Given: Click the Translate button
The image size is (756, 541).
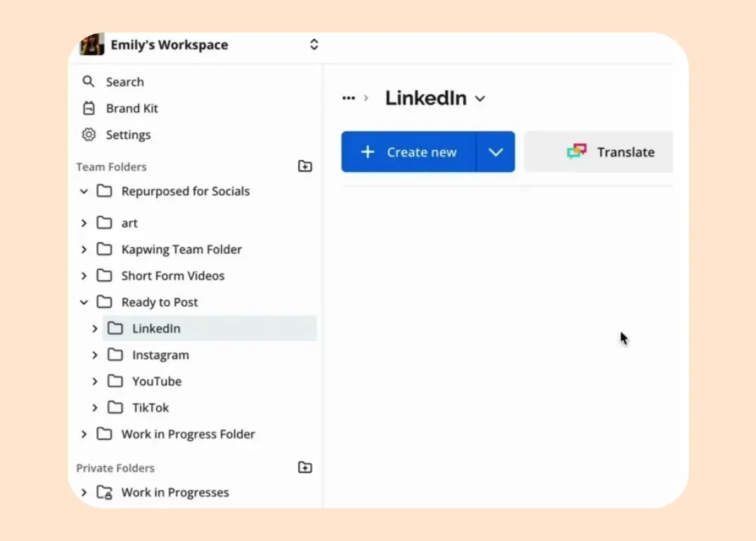Looking at the screenshot, I should click(611, 152).
